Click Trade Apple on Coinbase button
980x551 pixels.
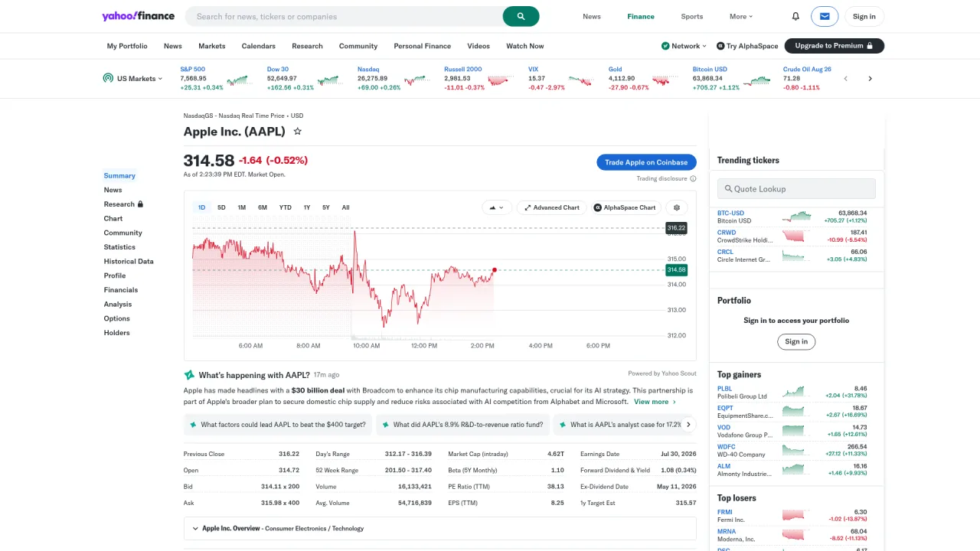(x=646, y=162)
